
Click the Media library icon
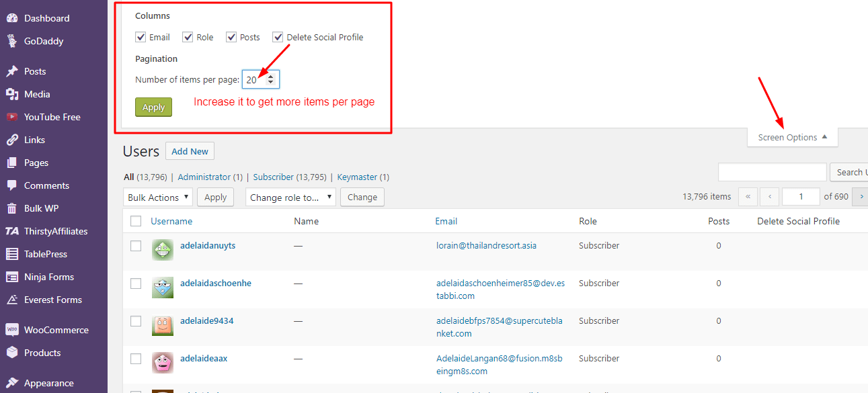(x=12, y=94)
